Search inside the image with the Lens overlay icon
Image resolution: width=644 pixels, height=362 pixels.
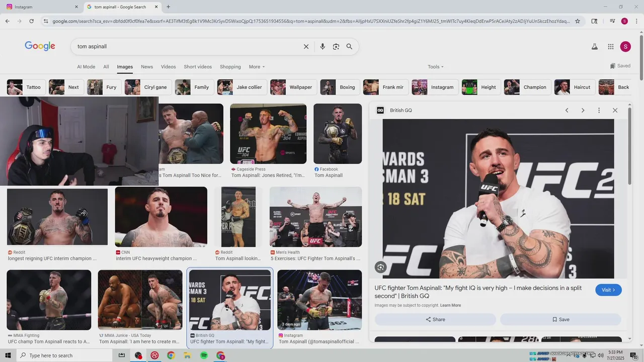coord(381,267)
